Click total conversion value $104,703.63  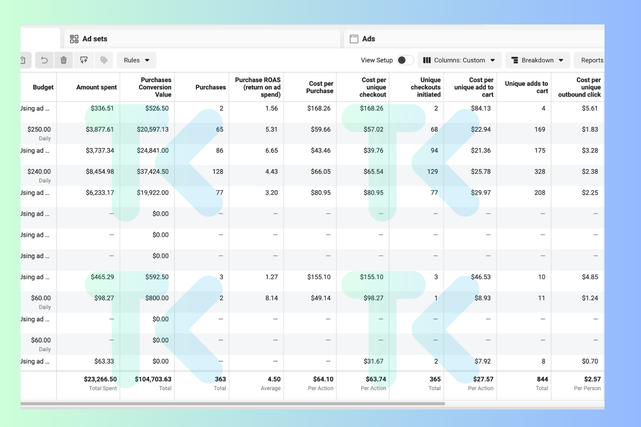click(x=153, y=379)
